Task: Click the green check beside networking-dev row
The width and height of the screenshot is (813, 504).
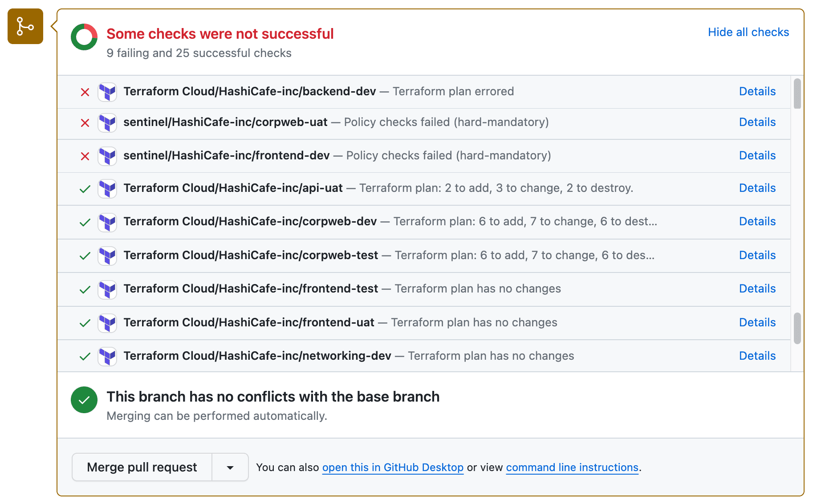Action: click(85, 356)
